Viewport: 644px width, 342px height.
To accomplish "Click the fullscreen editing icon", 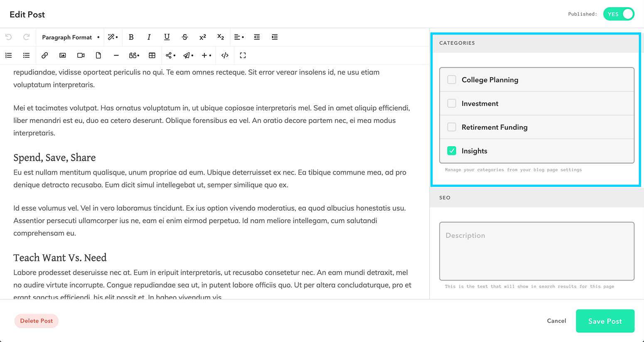I will tap(243, 55).
